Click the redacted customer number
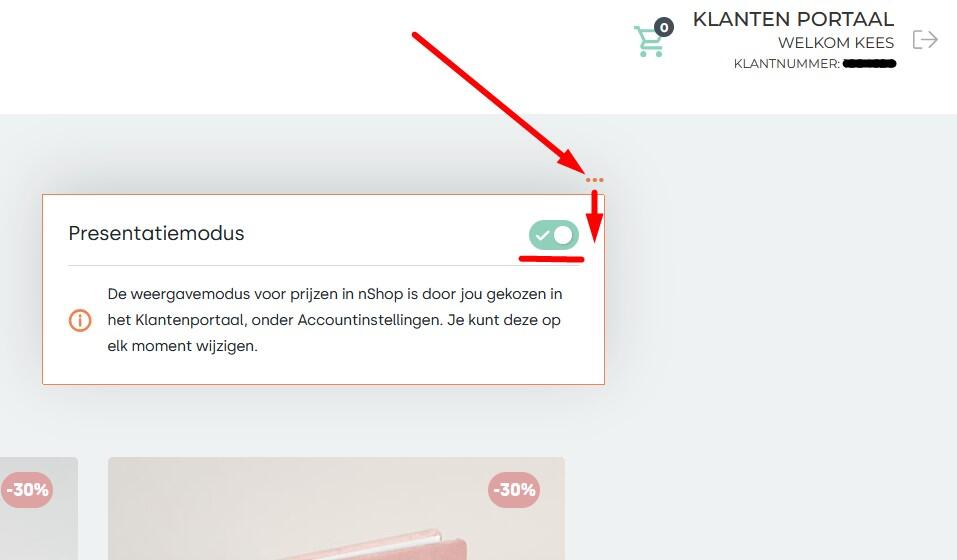This screenshot has height=560, width=957. click(x=869, y=63)
